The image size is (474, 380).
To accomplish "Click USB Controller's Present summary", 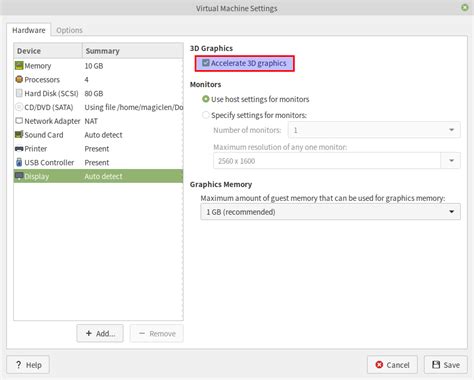I will [97, 162].
